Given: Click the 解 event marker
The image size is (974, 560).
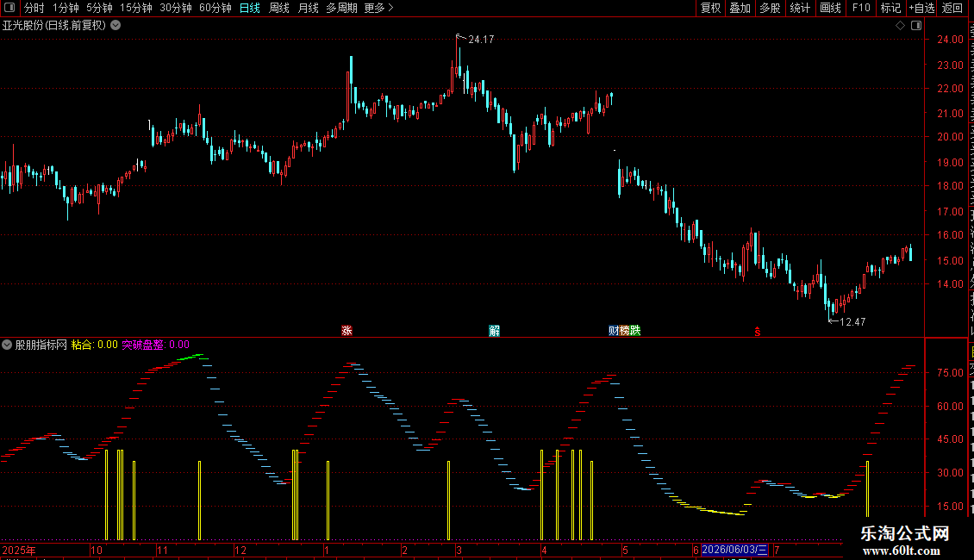Looking at the screenshot, I should (495, 330).
